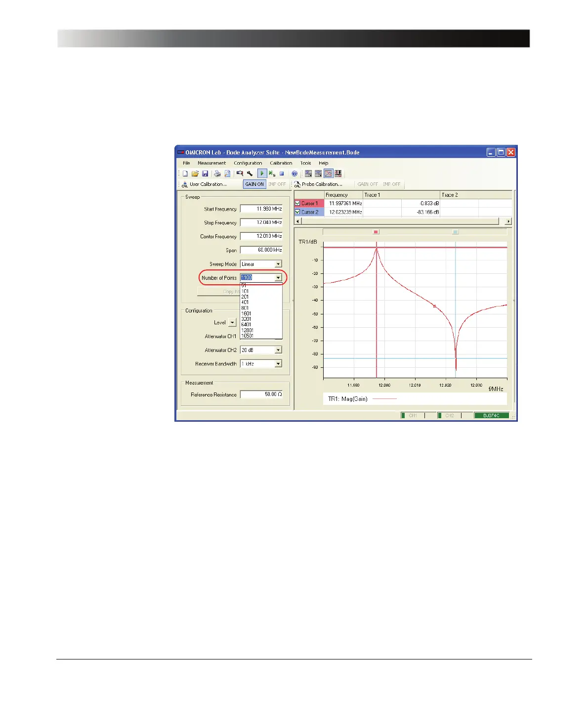
Task: Maximize the Bode Analyzer Suite window
Action: pyautogui.click(x=501, y=152)
